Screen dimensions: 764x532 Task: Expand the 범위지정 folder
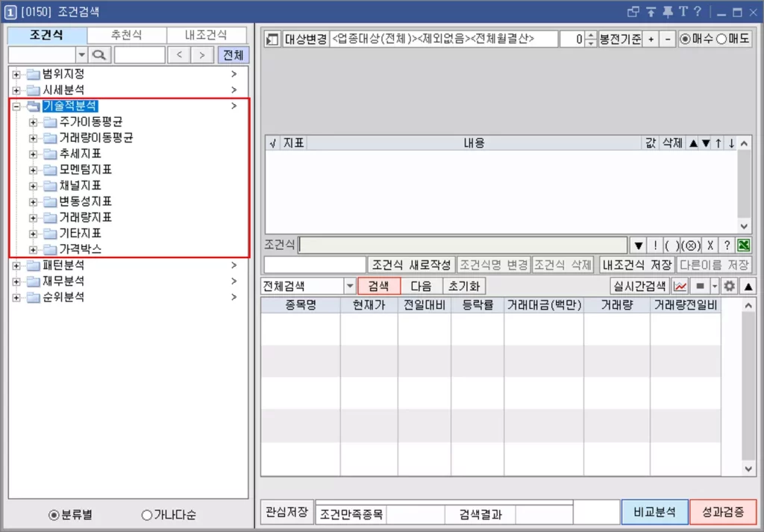16,75
